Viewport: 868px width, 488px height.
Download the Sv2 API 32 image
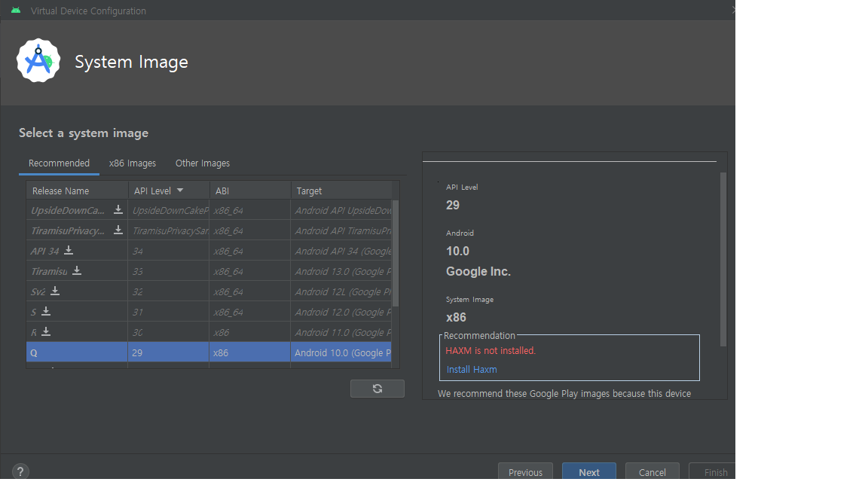pyautogui.click(x=55, y=291)
